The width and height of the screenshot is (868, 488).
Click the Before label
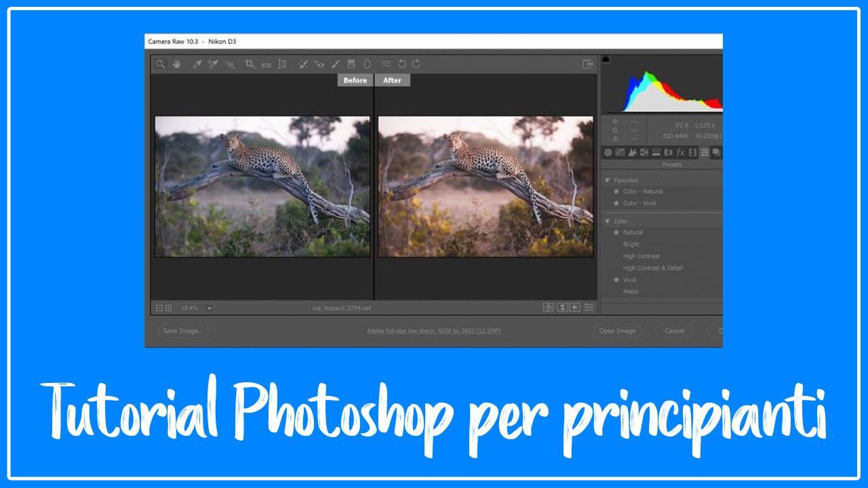[355, 80]
